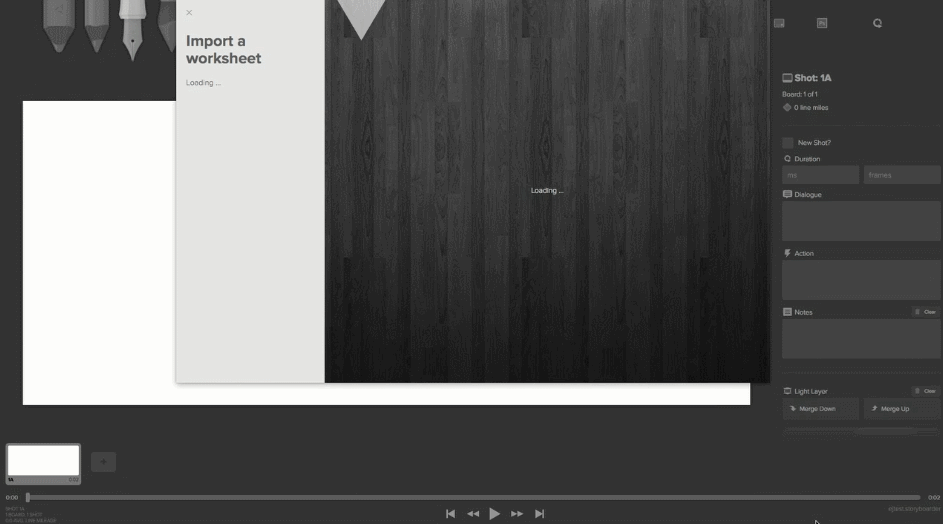
Task: Click the leftmost icon above the shot panel
Action: 780,23
